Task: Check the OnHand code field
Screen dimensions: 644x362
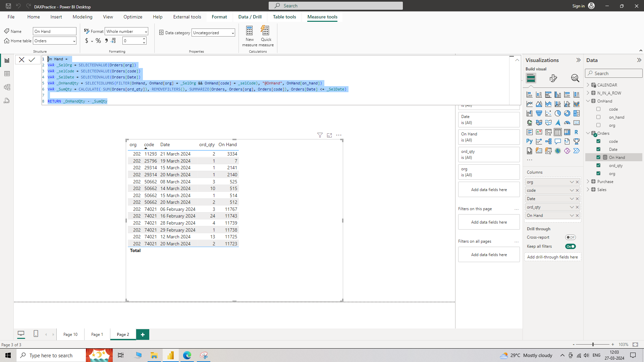Action: 598,109
